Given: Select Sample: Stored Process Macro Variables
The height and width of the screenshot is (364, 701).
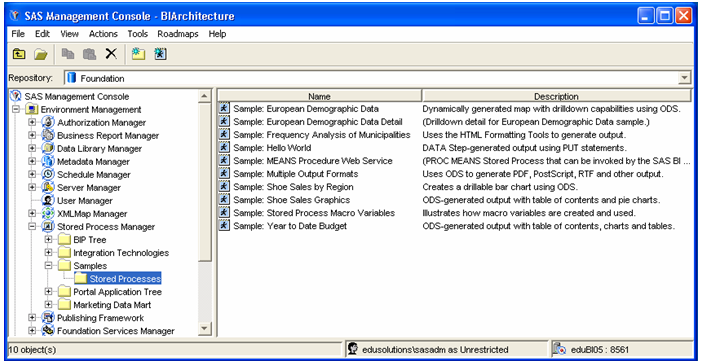Looking at the screenshot, I should [314, 212].
